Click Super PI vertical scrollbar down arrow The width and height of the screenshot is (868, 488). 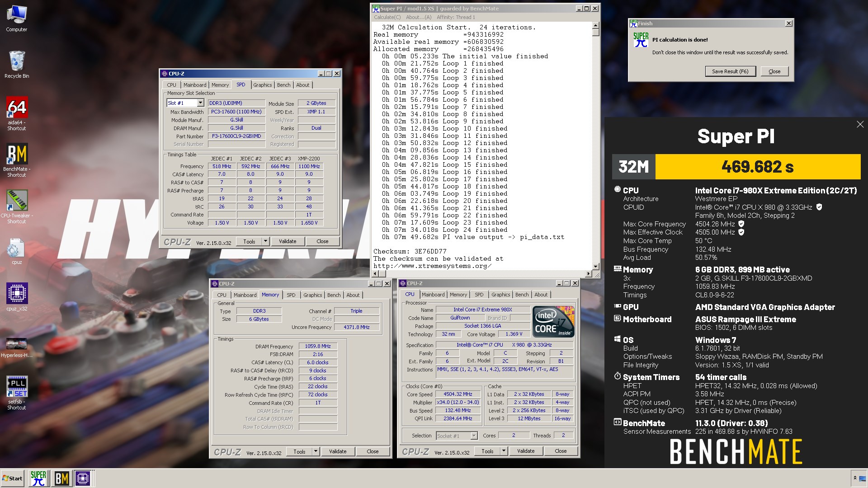tap(595, 267)
